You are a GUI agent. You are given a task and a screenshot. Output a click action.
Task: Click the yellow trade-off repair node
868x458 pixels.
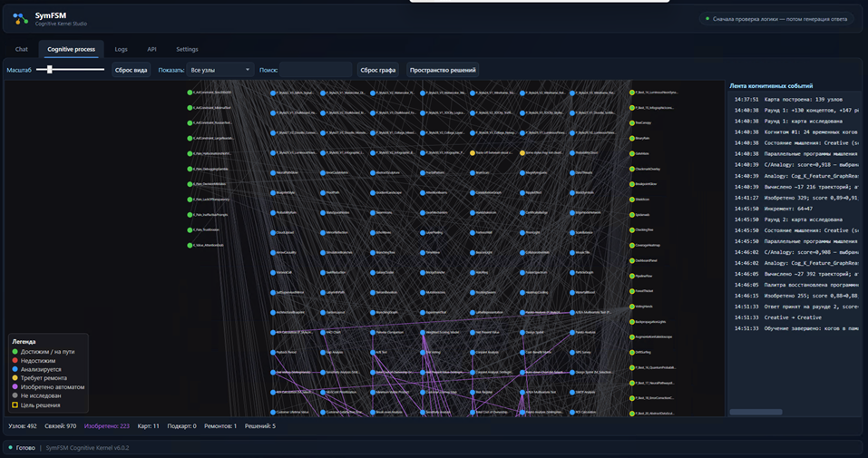[473, 153]
